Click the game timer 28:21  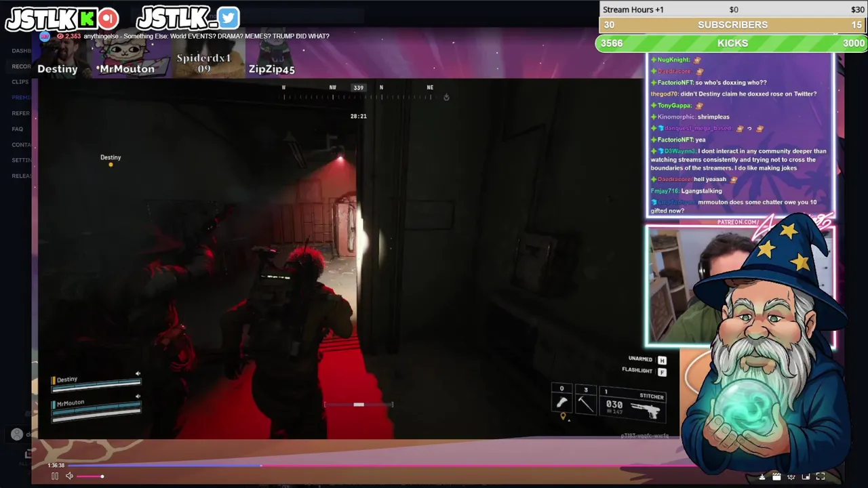(358, 116)
